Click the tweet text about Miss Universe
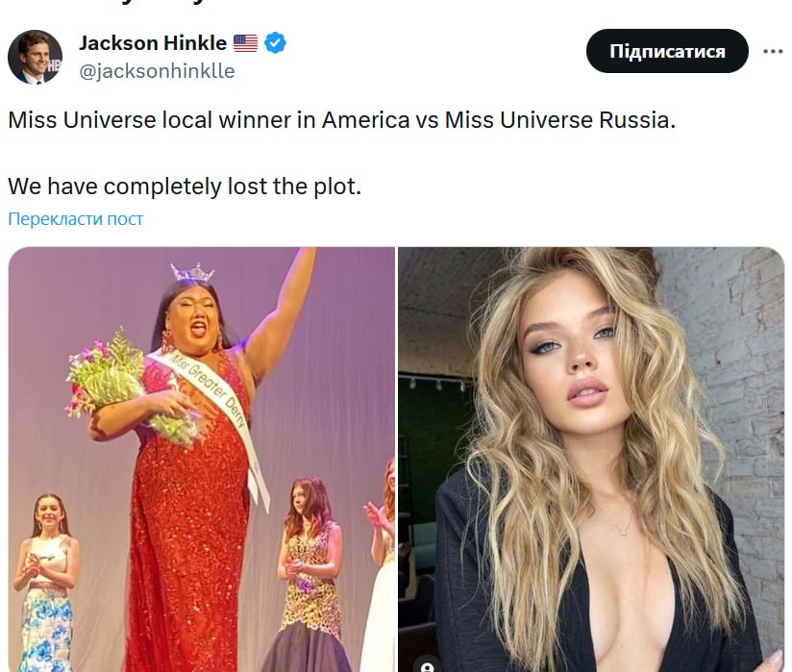Viewport: 792px width, 672px height. tap(341, 120)
